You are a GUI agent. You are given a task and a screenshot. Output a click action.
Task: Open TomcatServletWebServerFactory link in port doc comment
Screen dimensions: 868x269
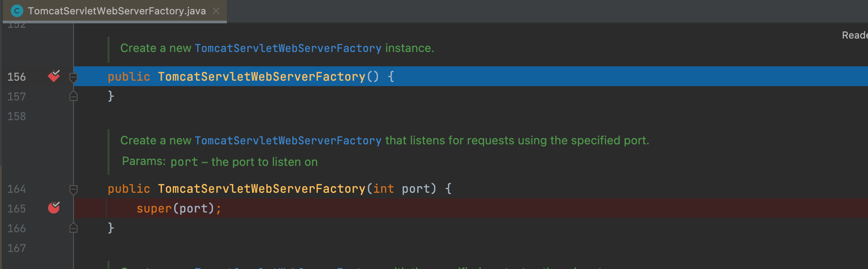click(288, 140)
